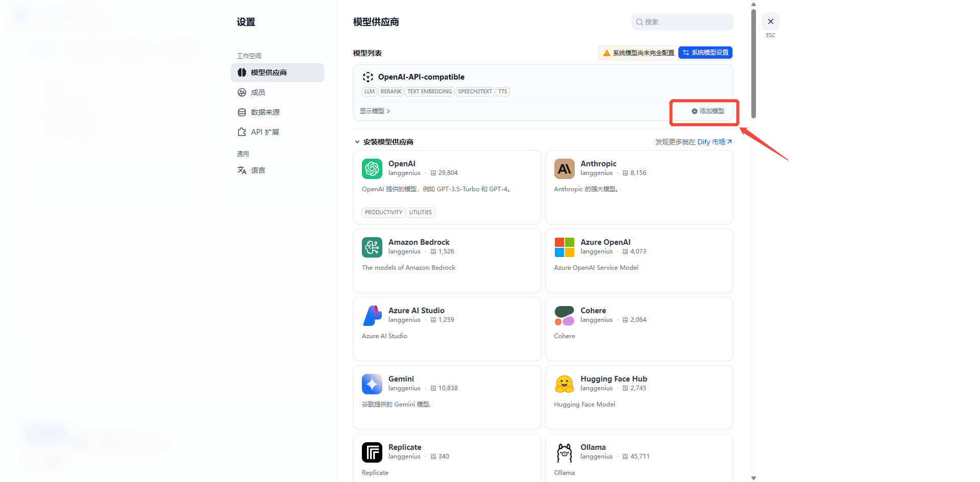Image resolution: width=980 pixels, height=482 pixels.
Task: Click the TTS tag
Action: tap(503, 92)
